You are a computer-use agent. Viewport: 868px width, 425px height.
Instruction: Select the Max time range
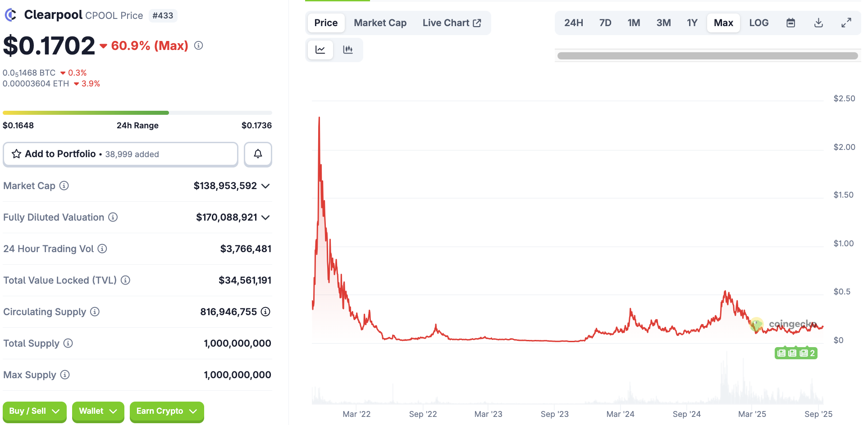tap(723, 23)
